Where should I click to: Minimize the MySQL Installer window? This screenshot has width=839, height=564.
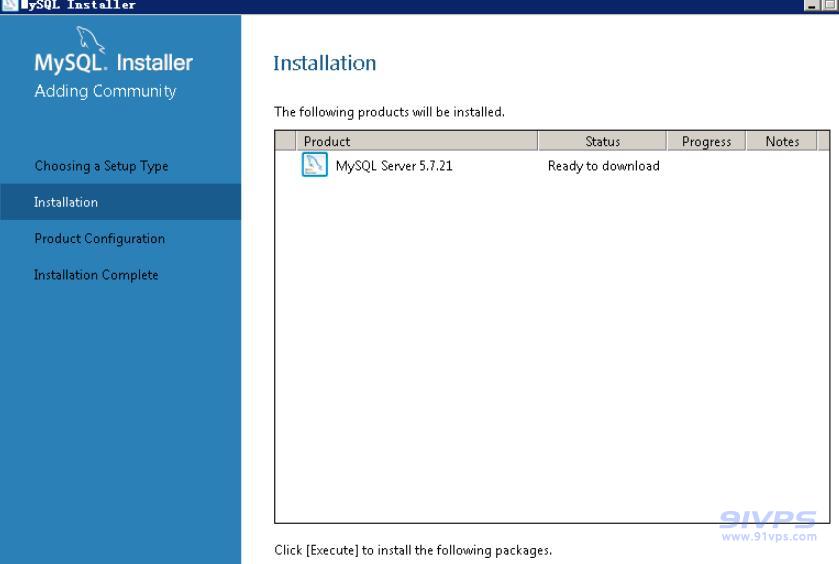812,5
